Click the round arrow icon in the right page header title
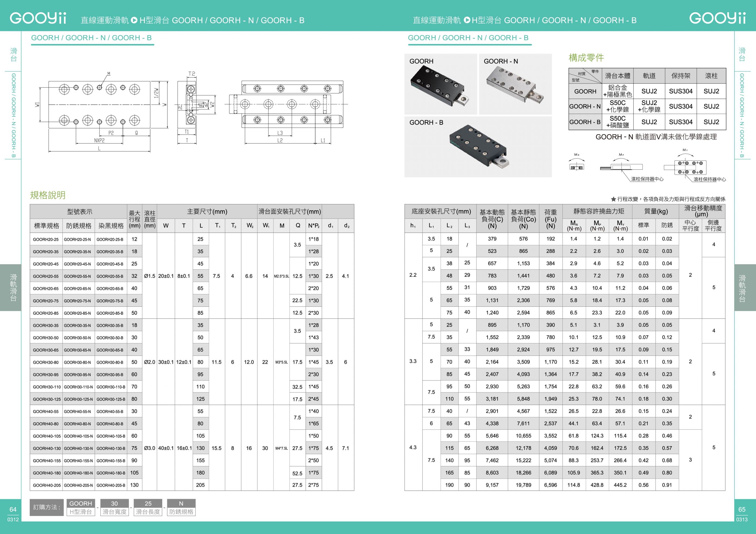This screenshot has height=534, width=756. coord(467,20)
